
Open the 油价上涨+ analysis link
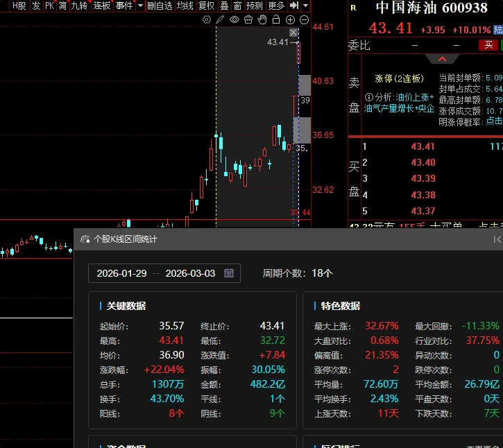tap(415, 97)
